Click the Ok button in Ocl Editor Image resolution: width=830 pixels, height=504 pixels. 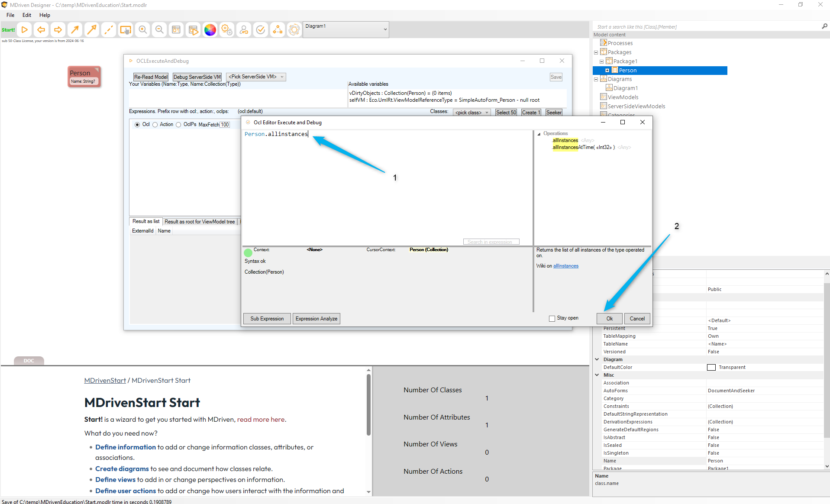coord(609,319)
